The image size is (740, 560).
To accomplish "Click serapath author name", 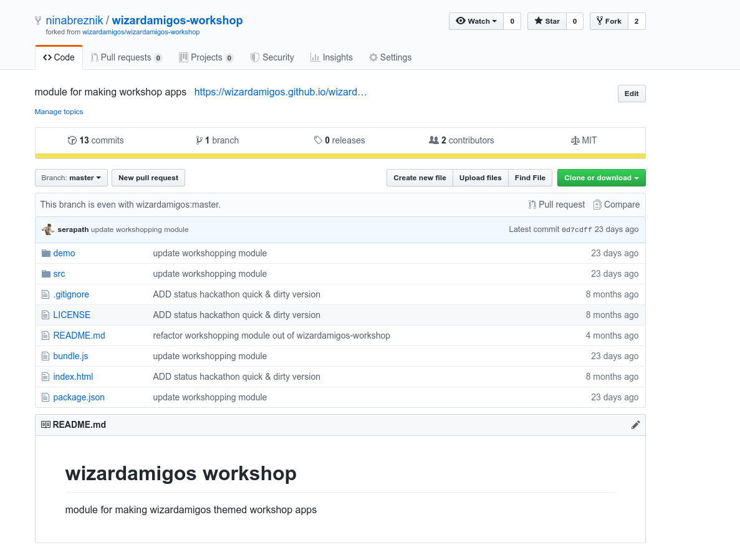I will (x=73, y=229).
